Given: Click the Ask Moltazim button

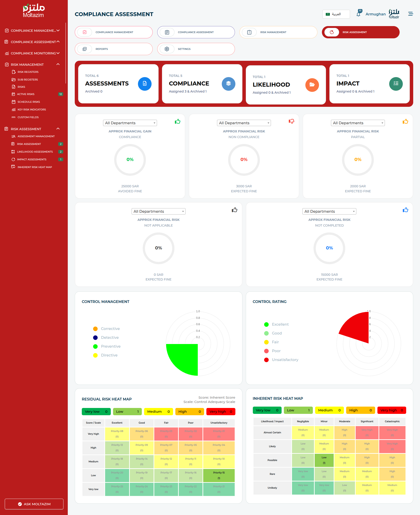Looking at the screenshot, I should [34, 504].
